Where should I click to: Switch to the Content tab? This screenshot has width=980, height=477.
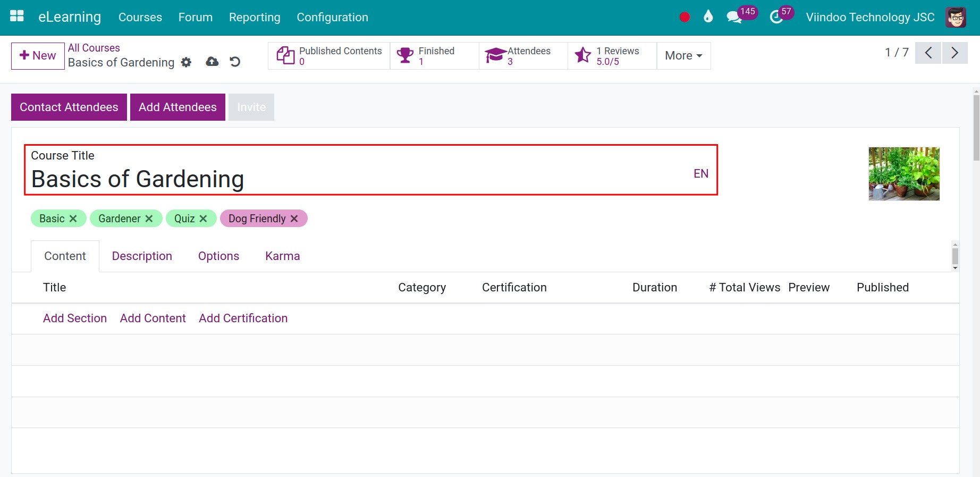point(65,256)
